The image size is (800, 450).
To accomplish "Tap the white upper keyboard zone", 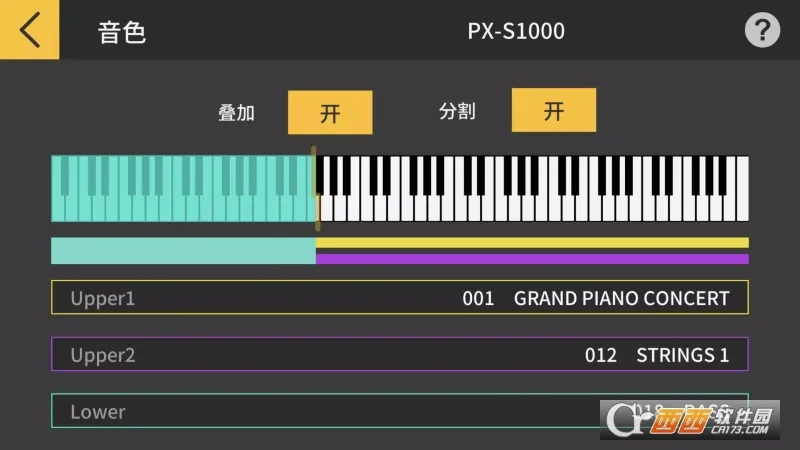I will [x=533, y=189].
